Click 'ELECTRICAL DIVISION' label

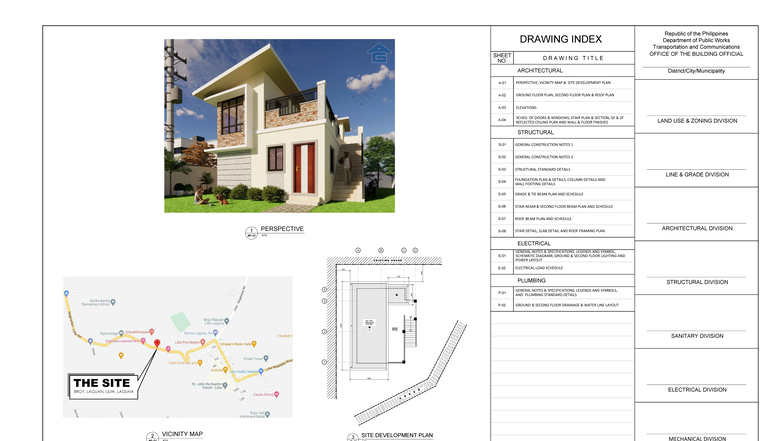click(697, 390)
